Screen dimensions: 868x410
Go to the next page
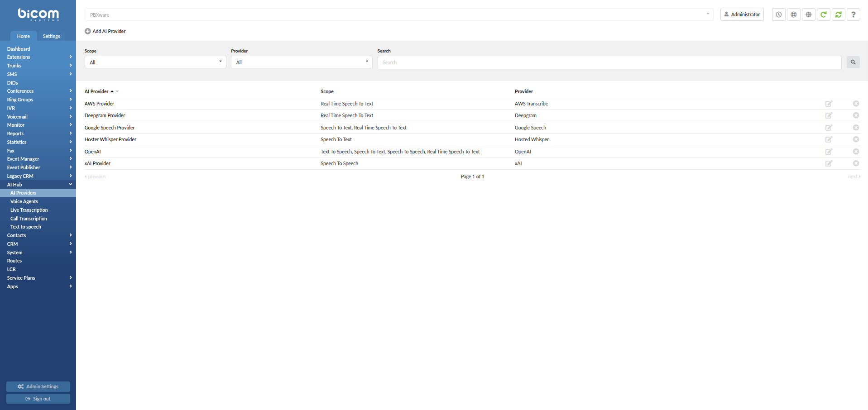click(x=854, y=176)
